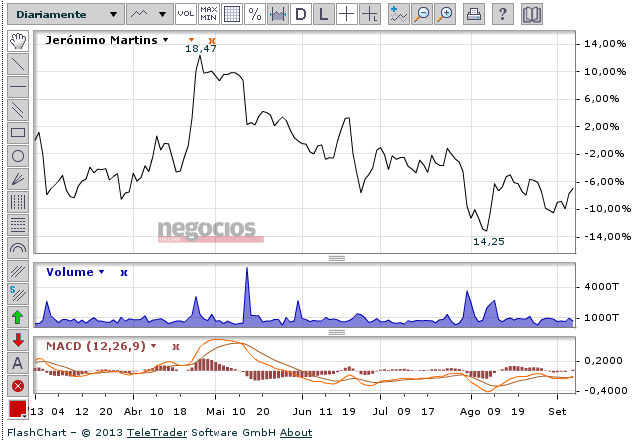Open the Diariamente period dropdown
Image resolution: width=639 pixels, height=444 pixels.
[66, 14]
